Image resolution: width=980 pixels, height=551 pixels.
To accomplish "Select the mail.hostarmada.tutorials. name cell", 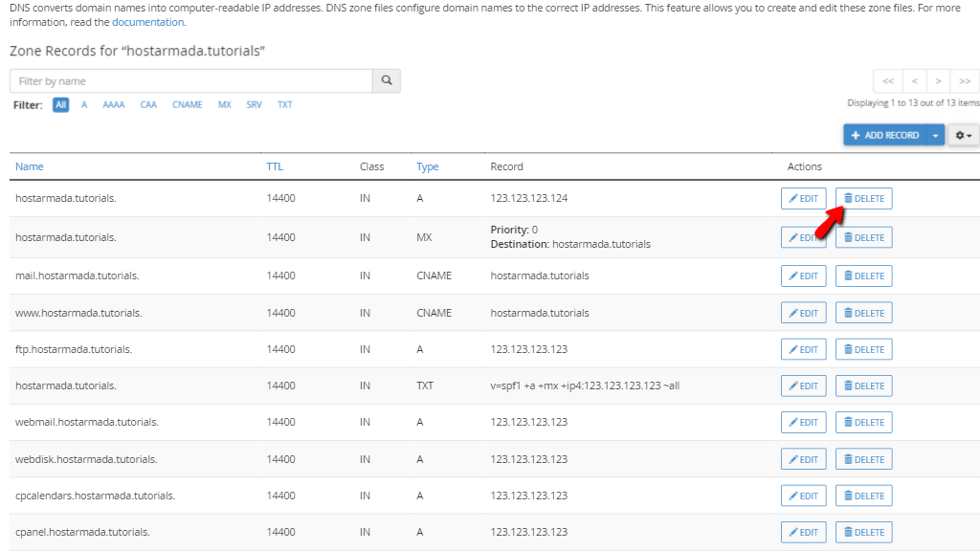I will pos(77,275).
